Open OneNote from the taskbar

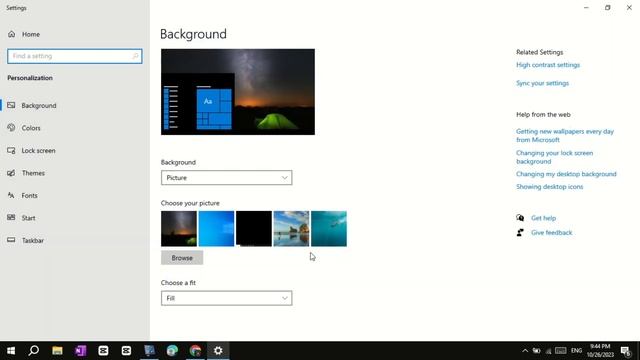(x=80, y=351)
